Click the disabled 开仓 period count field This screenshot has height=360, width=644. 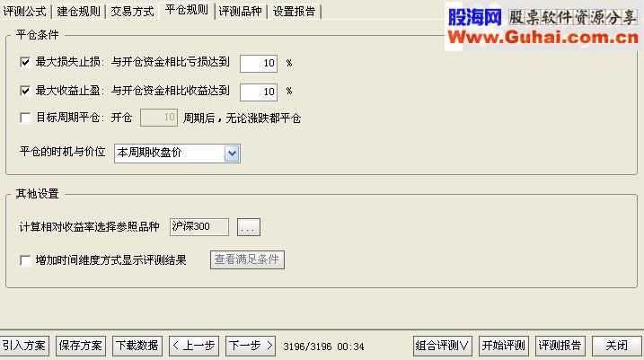159,118
